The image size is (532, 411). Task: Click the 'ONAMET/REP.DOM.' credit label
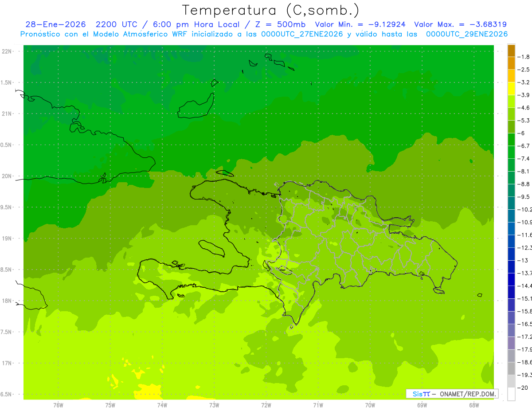point(468,394)
